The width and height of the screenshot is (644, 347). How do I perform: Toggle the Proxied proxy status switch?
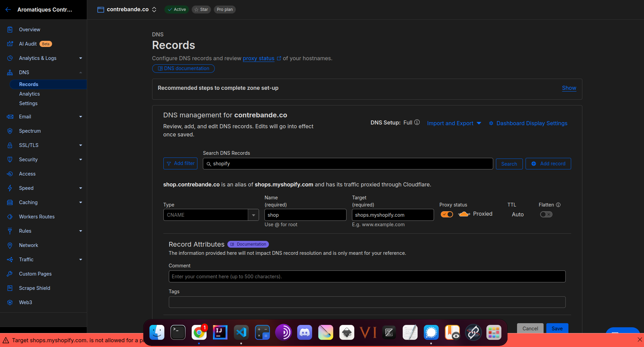tap(447, 214)
